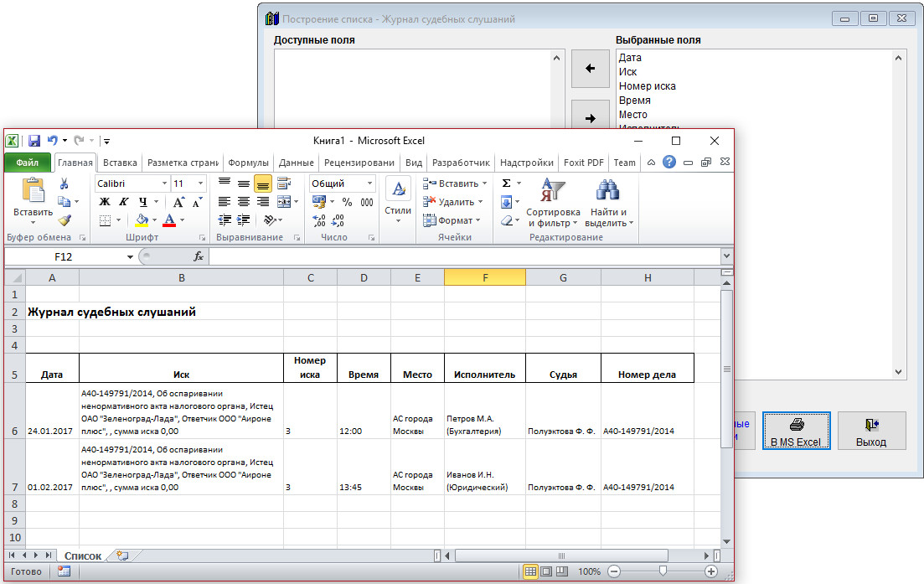
Task: Open the Name Box dropdown arrow
Action: point(130,256)
